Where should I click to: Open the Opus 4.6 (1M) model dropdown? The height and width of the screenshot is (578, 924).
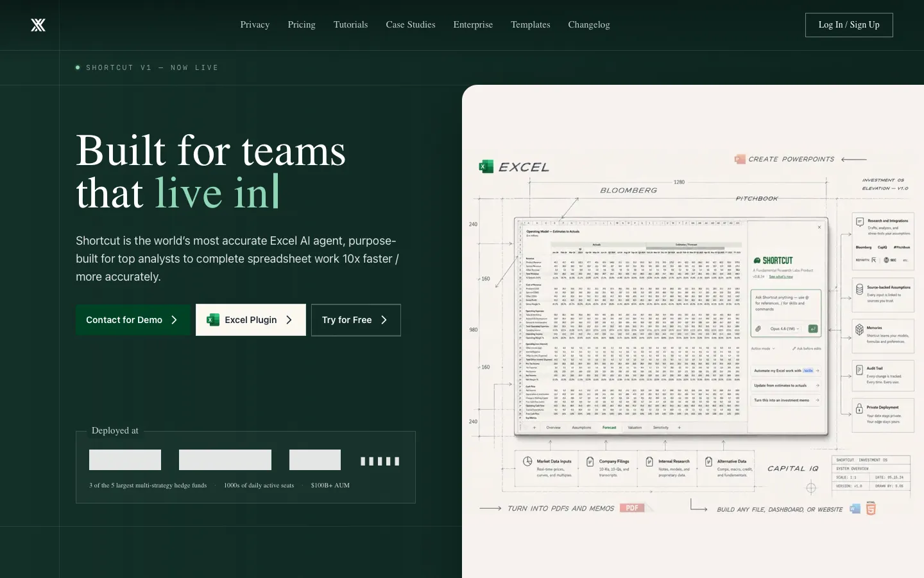[x=784, y=329]
